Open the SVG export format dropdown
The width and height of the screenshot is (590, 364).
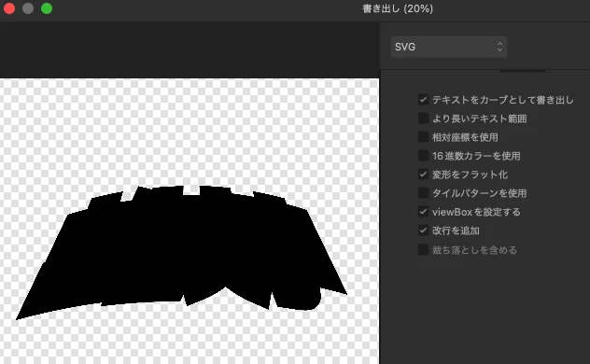click(448, 47)
